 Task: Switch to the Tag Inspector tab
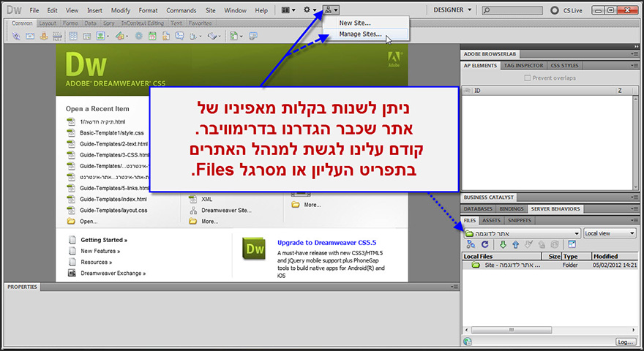point(523,66)
